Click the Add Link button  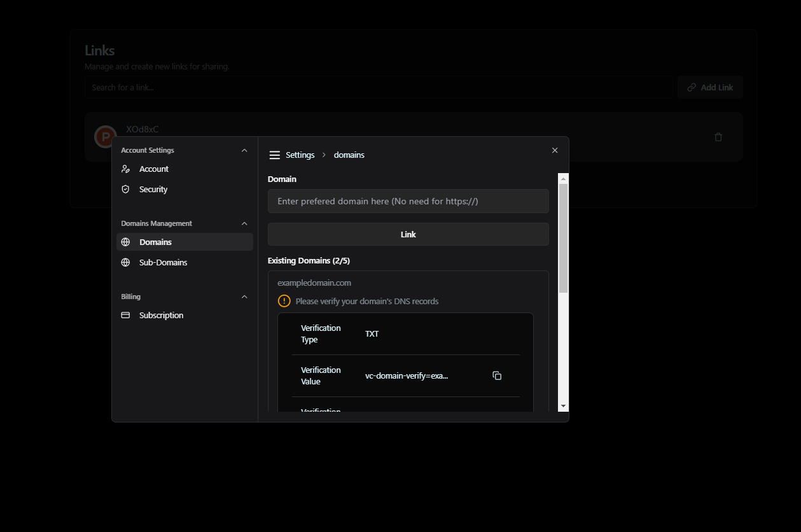(x=710, y=87)
